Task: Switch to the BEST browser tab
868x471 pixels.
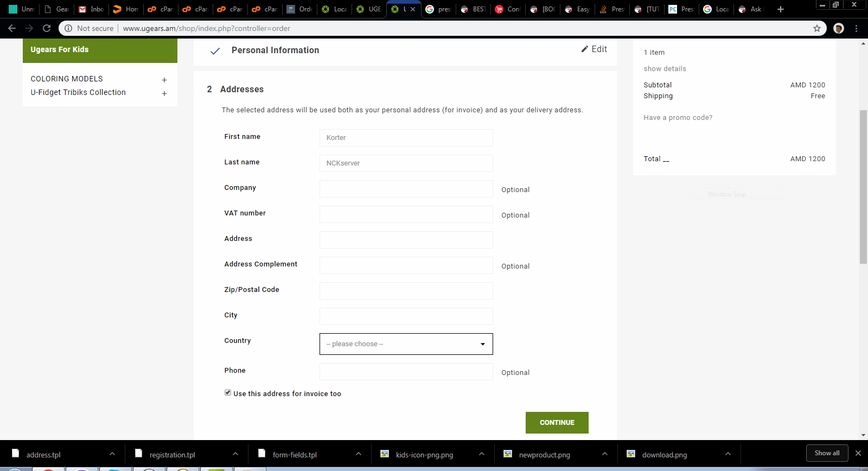Action: [x=473, y=9]
